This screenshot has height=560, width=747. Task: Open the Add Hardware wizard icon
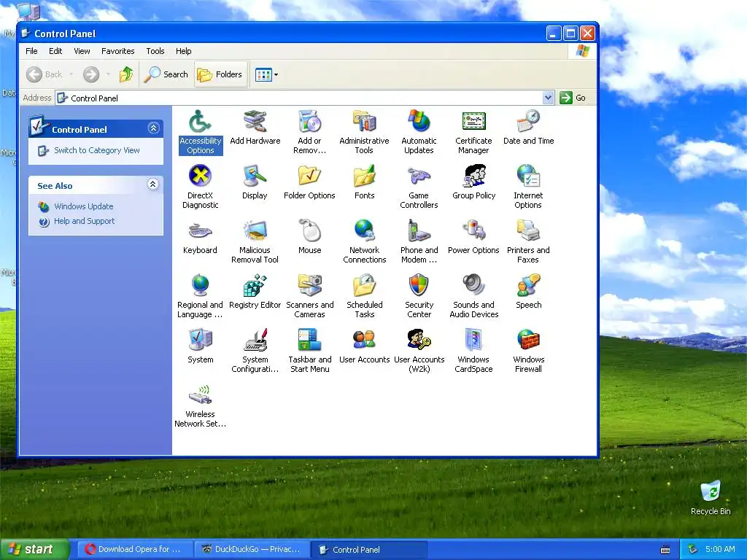click(255, 128)
